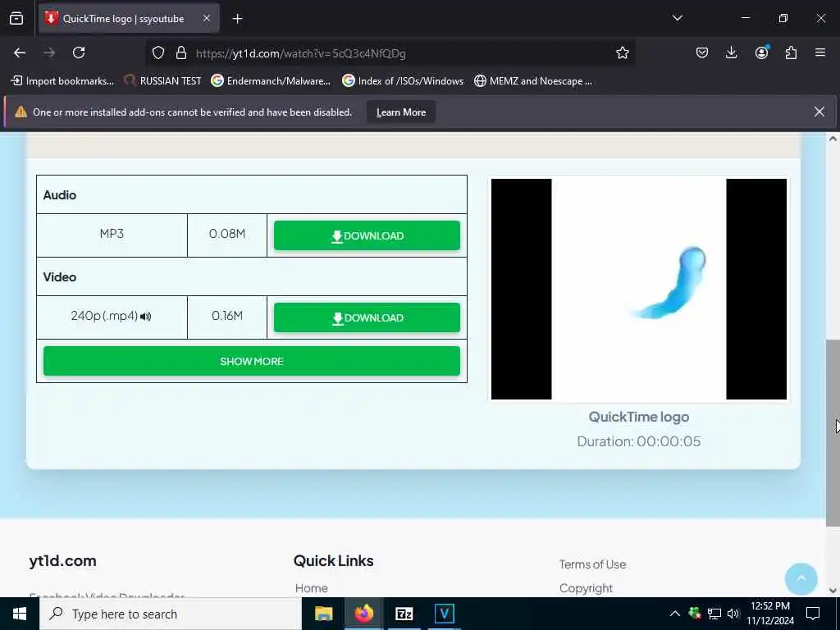
Task: Expand the list all tabs chevron
Action: [x=677, y=18]
